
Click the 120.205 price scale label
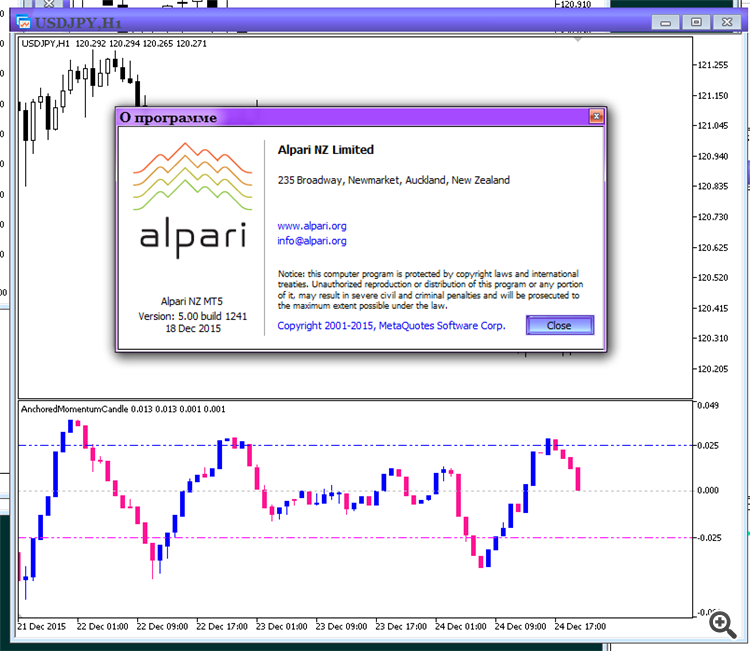[713, 369]
